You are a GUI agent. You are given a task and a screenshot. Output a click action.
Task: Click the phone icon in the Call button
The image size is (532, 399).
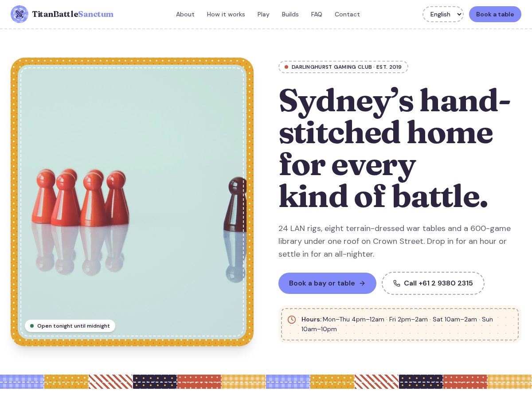pyautogui.click(x=397, y=283)
